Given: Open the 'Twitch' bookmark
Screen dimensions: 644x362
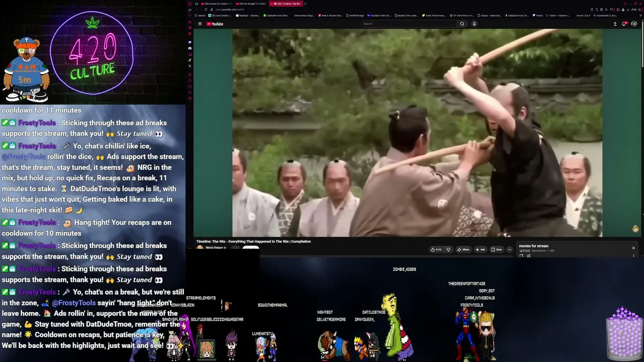Looking at the screenshot, I should (538, 16).
